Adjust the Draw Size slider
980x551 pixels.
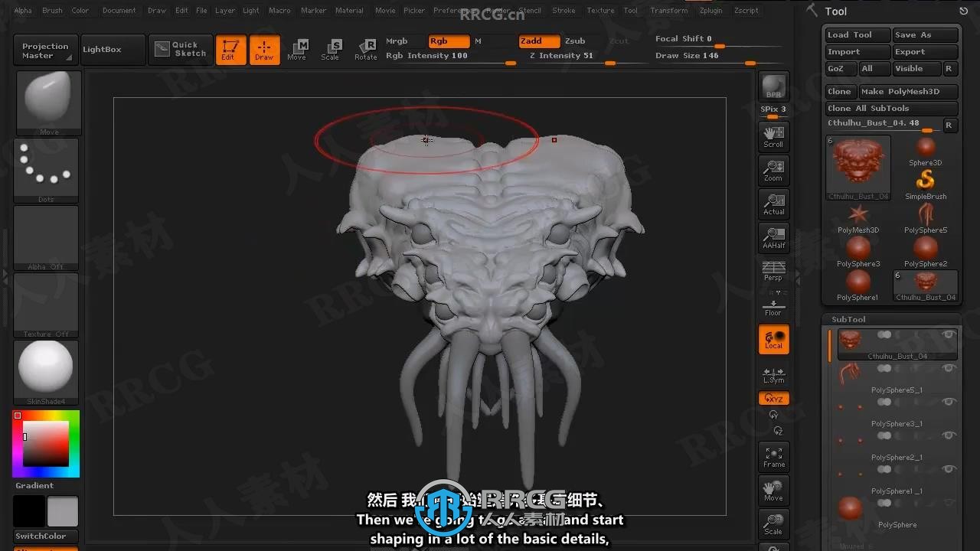tap(720, 57)
